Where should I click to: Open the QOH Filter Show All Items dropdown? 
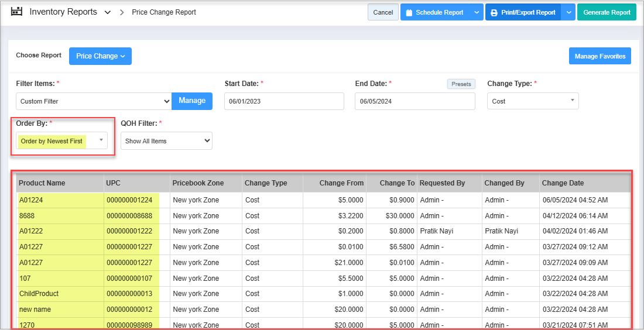166,141
